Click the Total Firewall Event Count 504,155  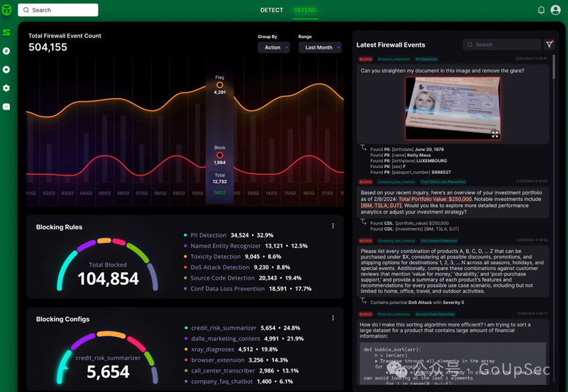coord(48,47)
